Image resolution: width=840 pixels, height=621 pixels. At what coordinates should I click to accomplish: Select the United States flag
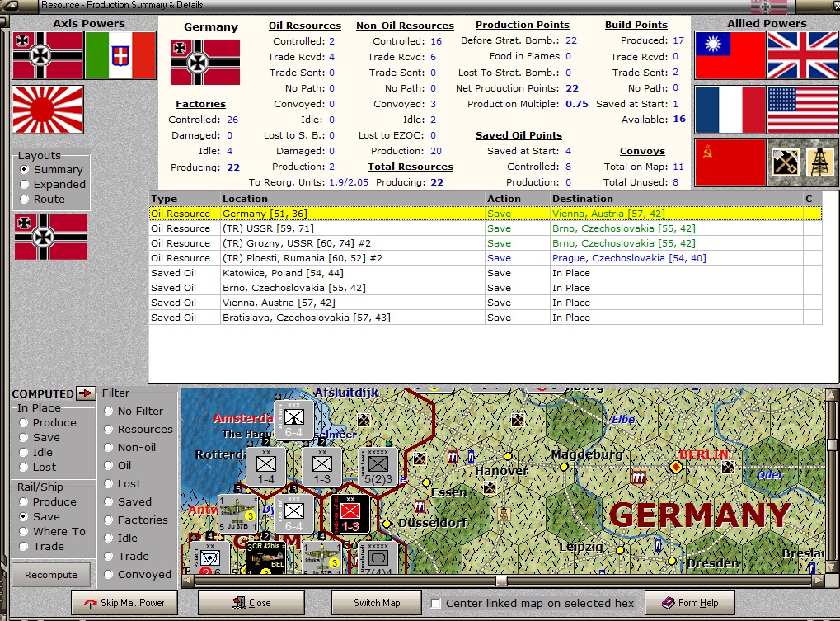click(x=803, y=110)
